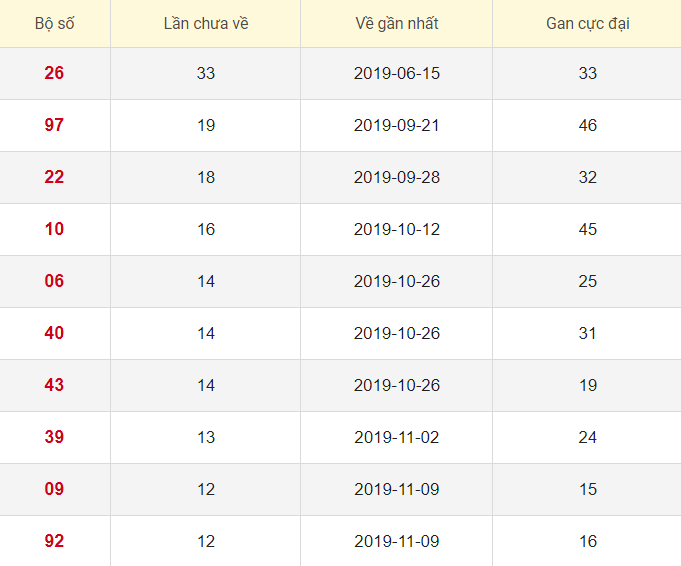Select the red number 40
The height and width of the screenshot is (566, 681).
(x=54, y=333)
